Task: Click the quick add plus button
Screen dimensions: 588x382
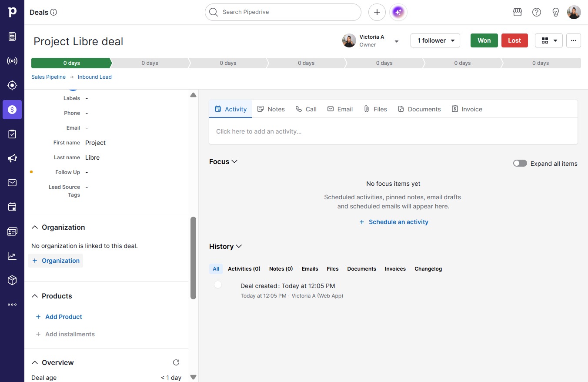Action: click(x=377, y=12)
